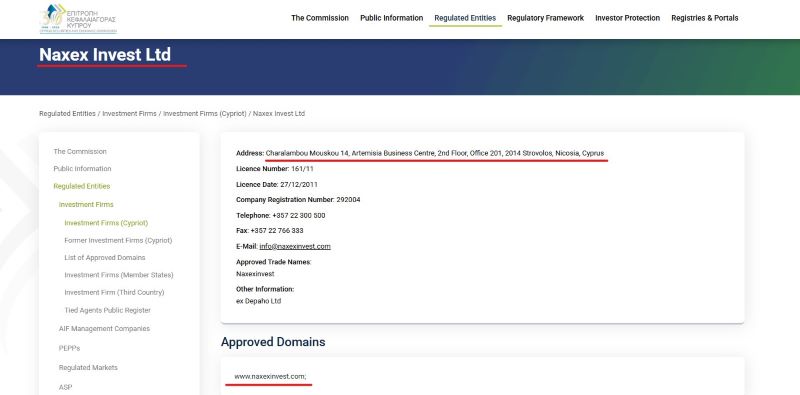Click Naxex Invest Ltd breadcrumb
The image size is (800, 395).
click(279, 114)
